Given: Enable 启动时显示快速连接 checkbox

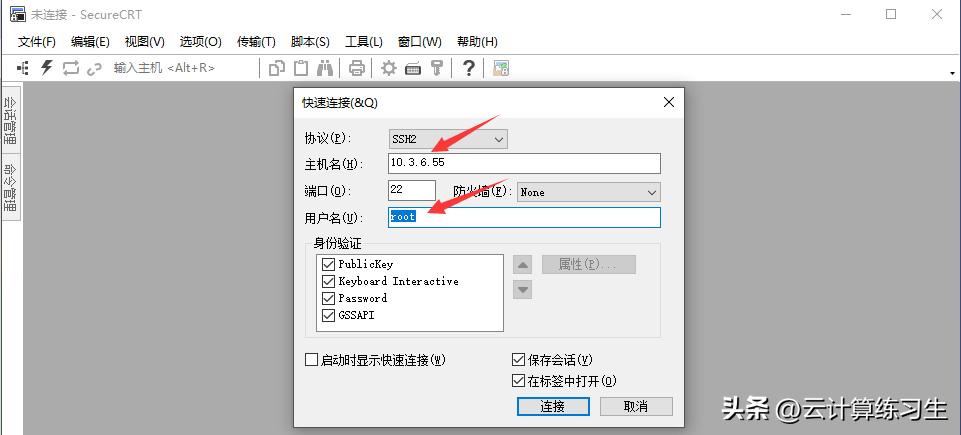Looking at the screenshot, I should click(x=312, y=360).
